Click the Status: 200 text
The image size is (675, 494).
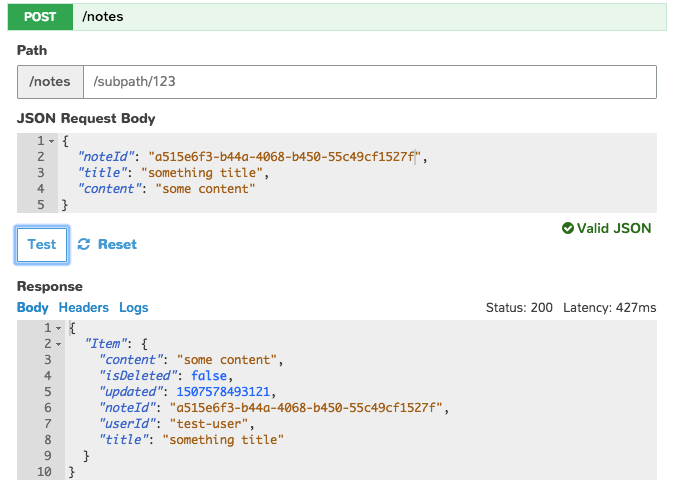click(x=518, y=307)
